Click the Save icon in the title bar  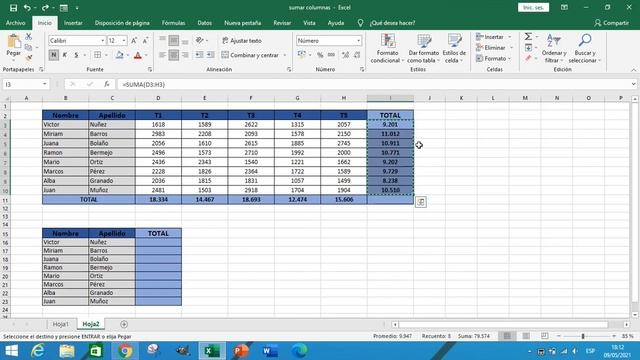pyautogui.click(x=13, y=8)
